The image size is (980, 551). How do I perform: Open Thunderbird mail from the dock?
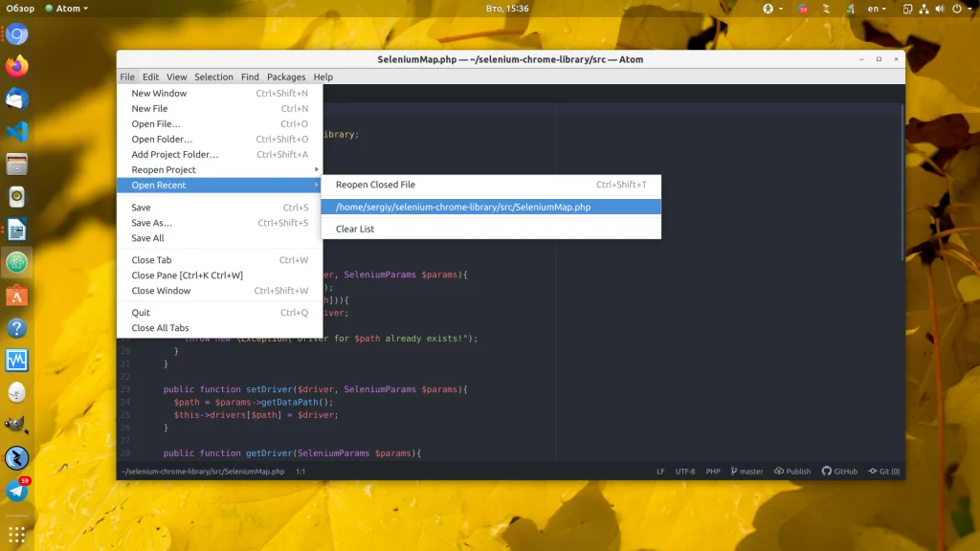pos(16,99)
